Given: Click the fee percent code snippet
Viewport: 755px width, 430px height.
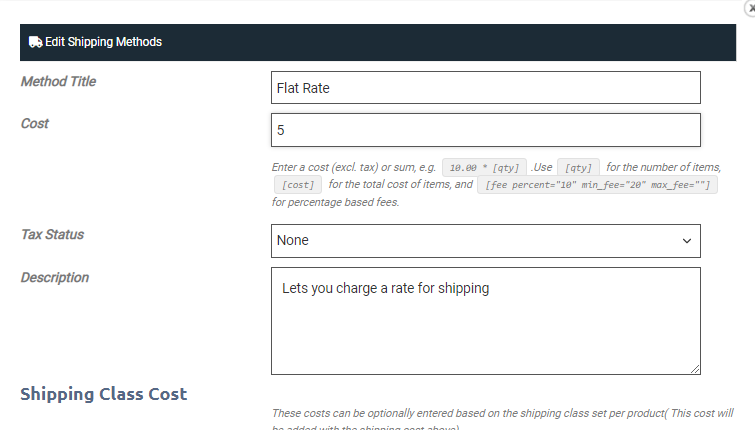Looking at the screenshot, I should coord(597,185).
